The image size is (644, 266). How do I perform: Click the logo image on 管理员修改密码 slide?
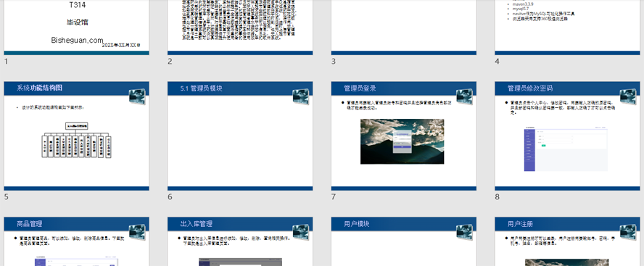tap(628, 96)
